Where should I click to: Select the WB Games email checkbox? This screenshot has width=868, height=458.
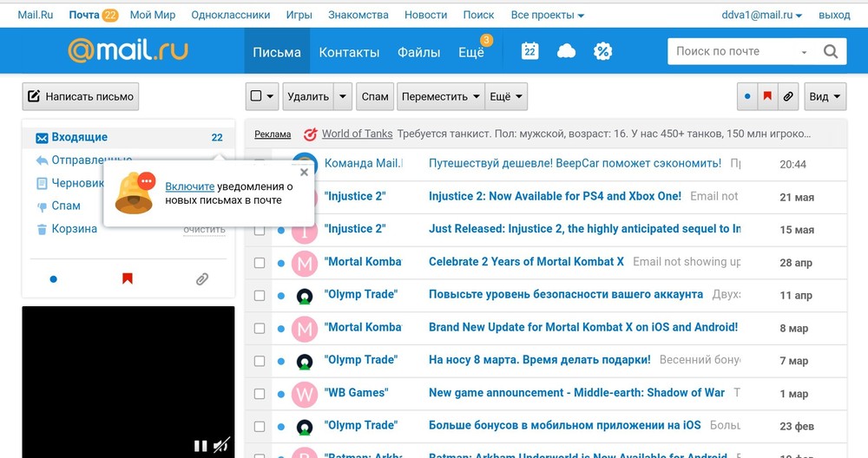[259, 393]
